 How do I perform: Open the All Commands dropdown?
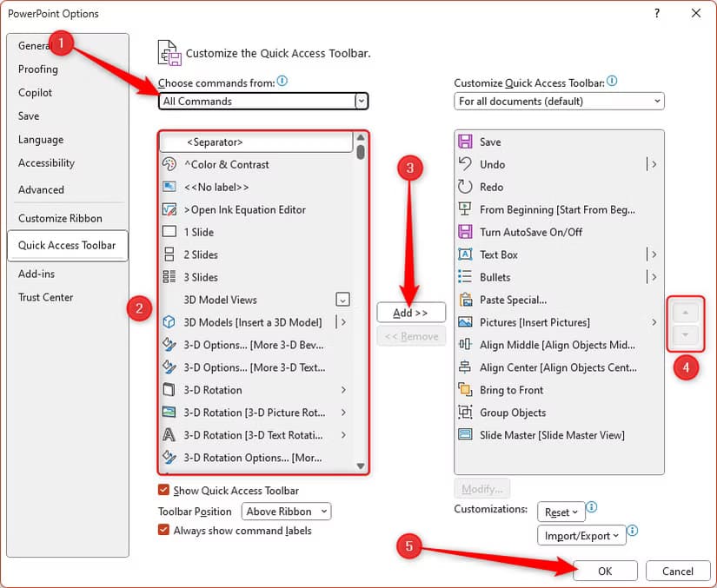tap(263, 101)
